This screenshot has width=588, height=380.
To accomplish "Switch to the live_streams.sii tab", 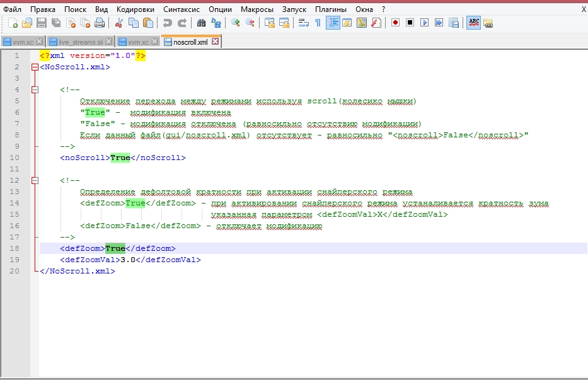I will 80,42.
